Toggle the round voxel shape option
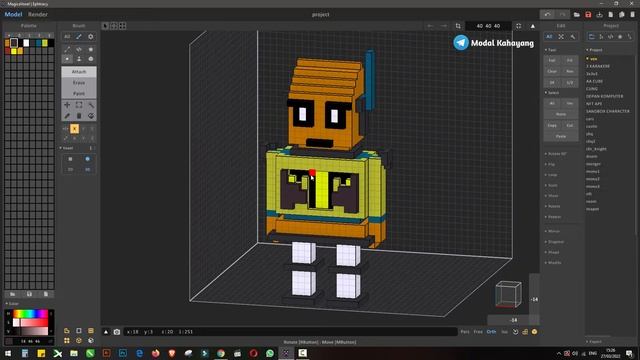The width and height of the screenshot is (640, 360). point(87,159)
